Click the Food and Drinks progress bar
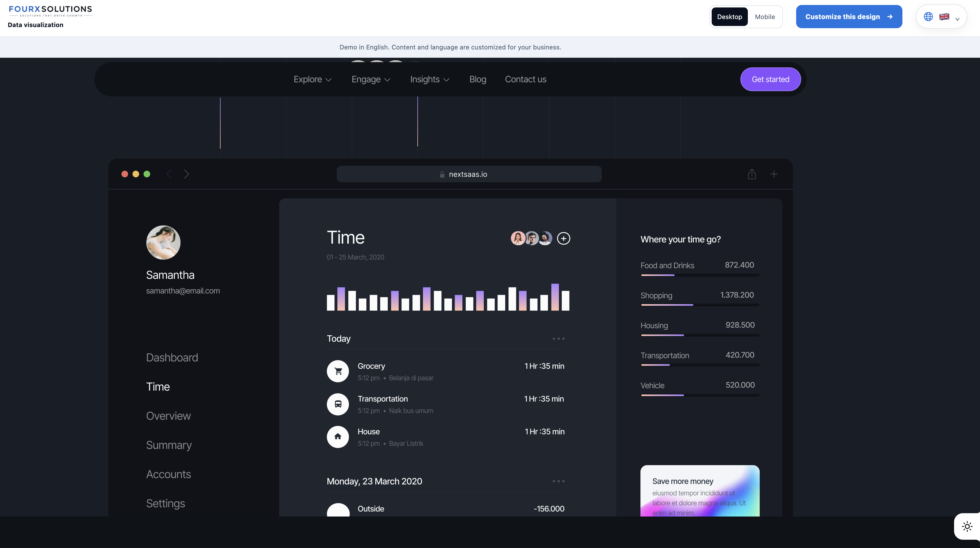The height and width of the screenshot is (548, 980). click(700, 275)
